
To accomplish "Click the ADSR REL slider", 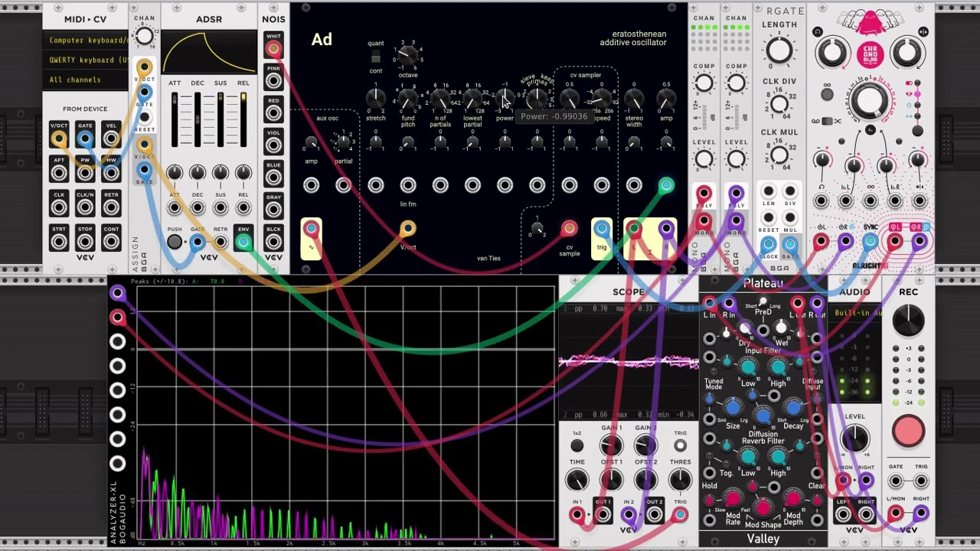I will pyautogui.click(x=243, y=120).
